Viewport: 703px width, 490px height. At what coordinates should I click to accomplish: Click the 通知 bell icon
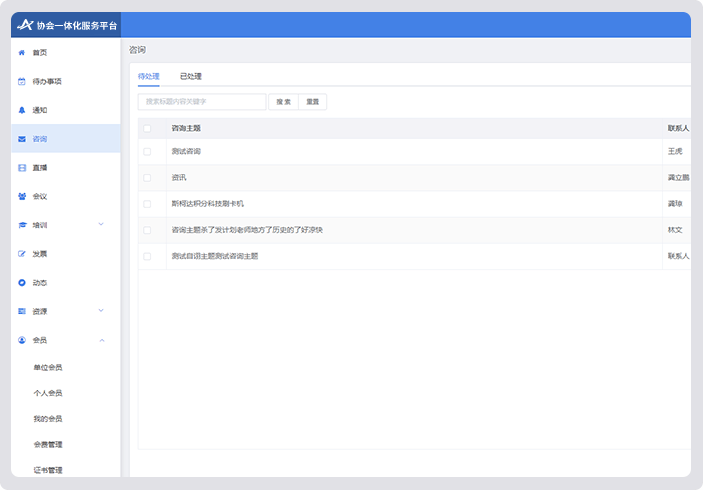[22, 110]
